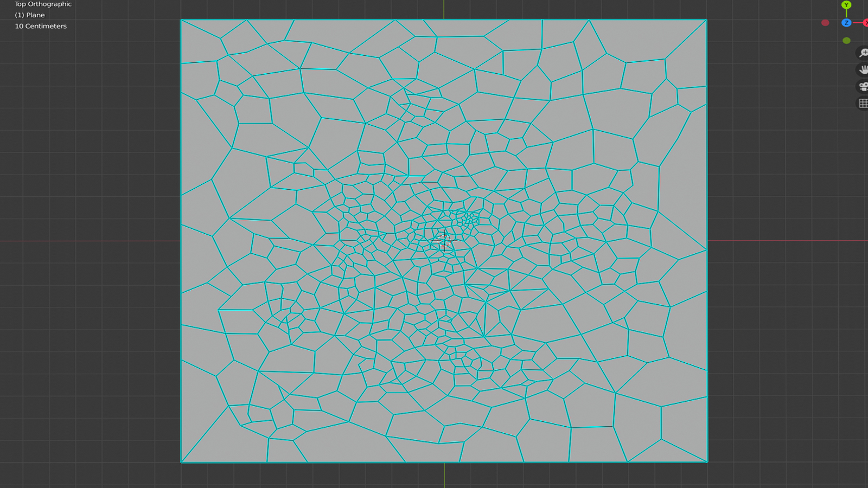This screenshot has height=488, width=868.
Task: Click the green Y axis on the navigation gizmo
Action: pos(846,5)
